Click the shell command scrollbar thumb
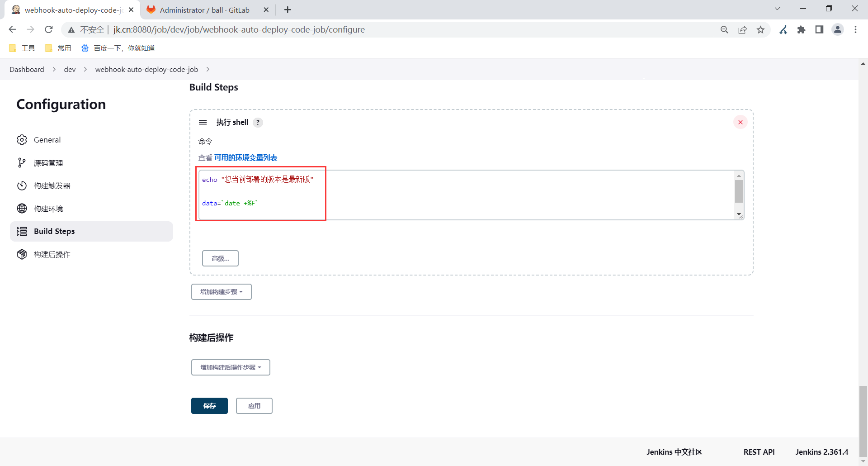The width and height of the screenshot is (868, 466). pyautogui.click(x=739, y=191)
